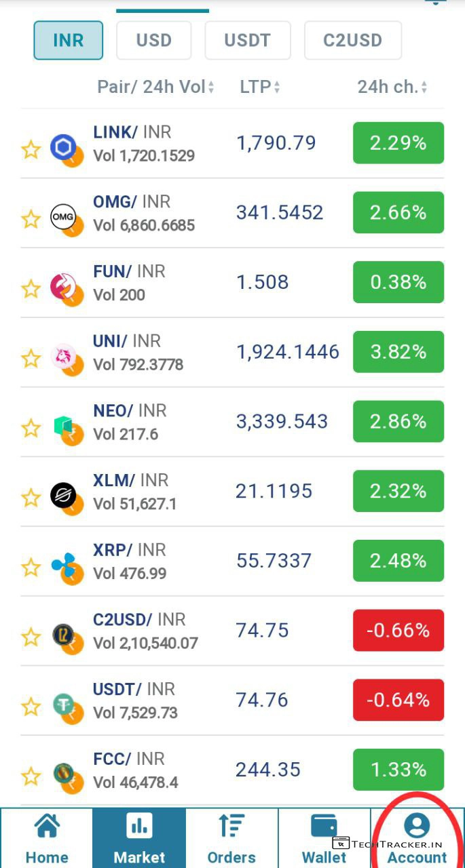Tap the OMG coin logo
Screen dimensions: 465x868
[x=63, y=217]
